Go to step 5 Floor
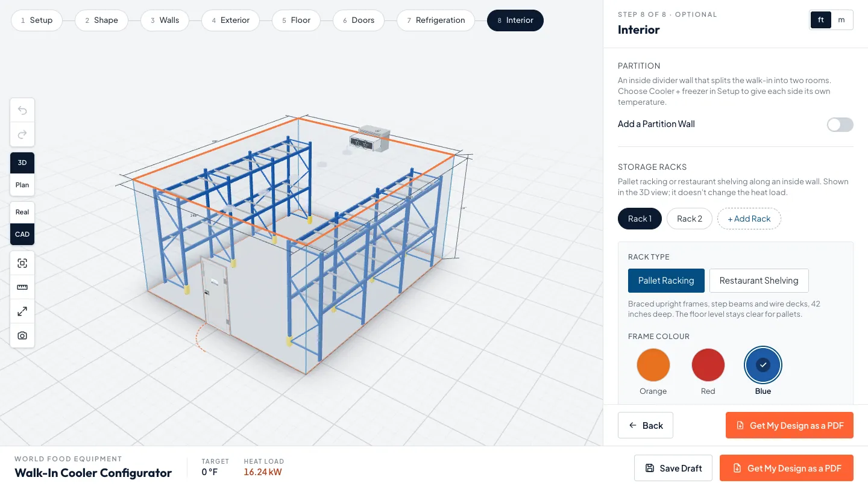 (x=296, y=20)
